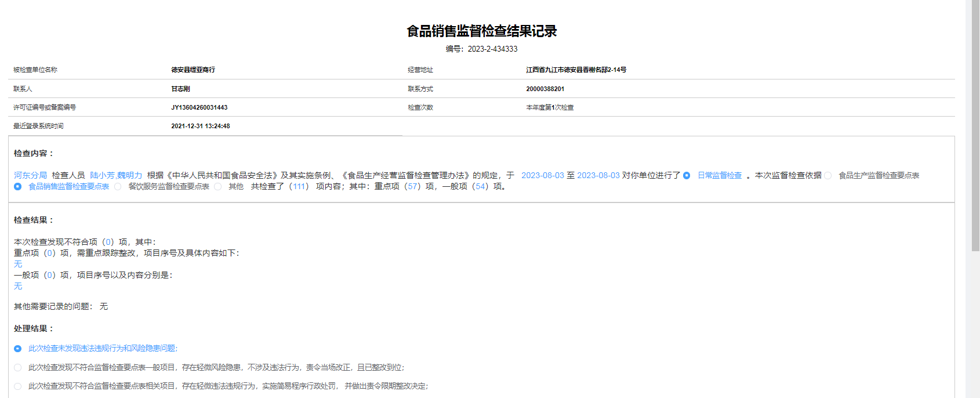Click the inspection start date 2023-08-03
The height and width of the screenshot is (398, 980).
(542, 175)
